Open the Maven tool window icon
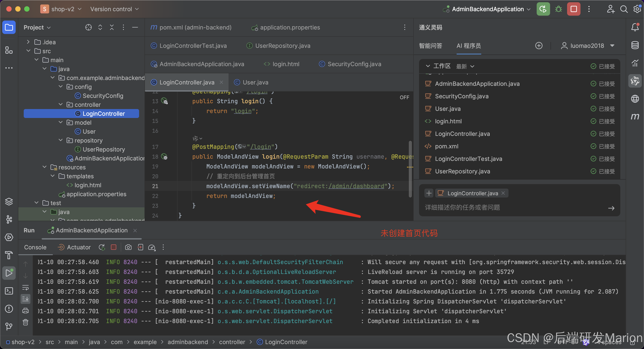Screen dimensions: 644x349 (x=635, y=117)
